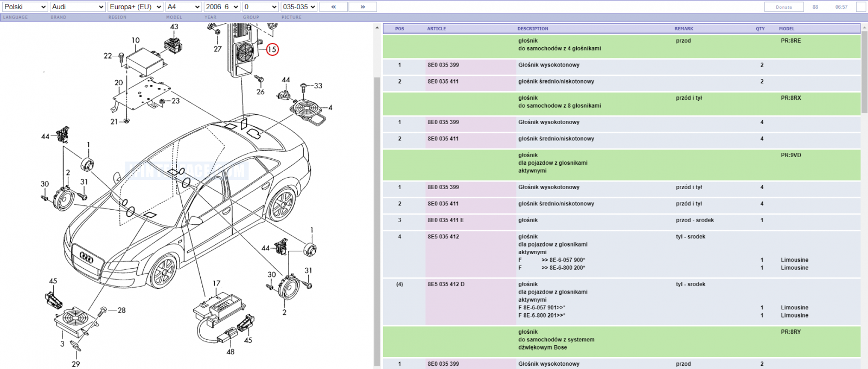The width and height of the screenshot is (868, 369).
Task: Click diagram callout number 3
Action: point(62,344)
